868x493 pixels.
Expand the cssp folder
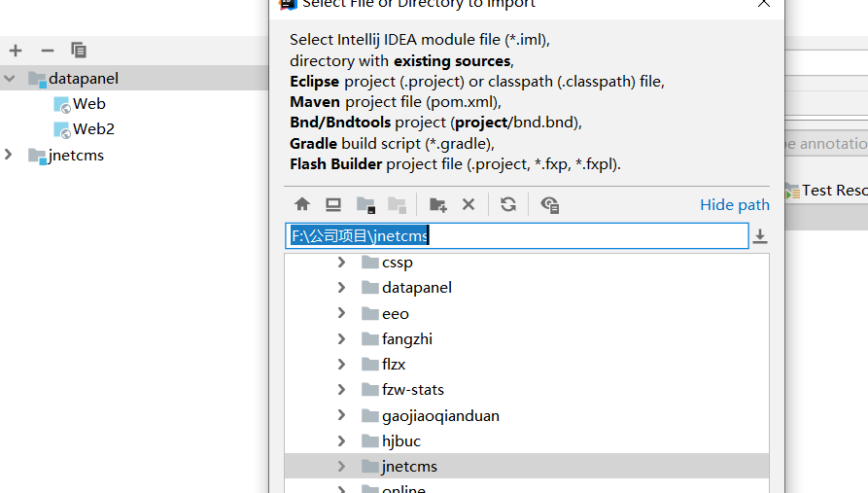pyautogui.click(x=341, y=263)
